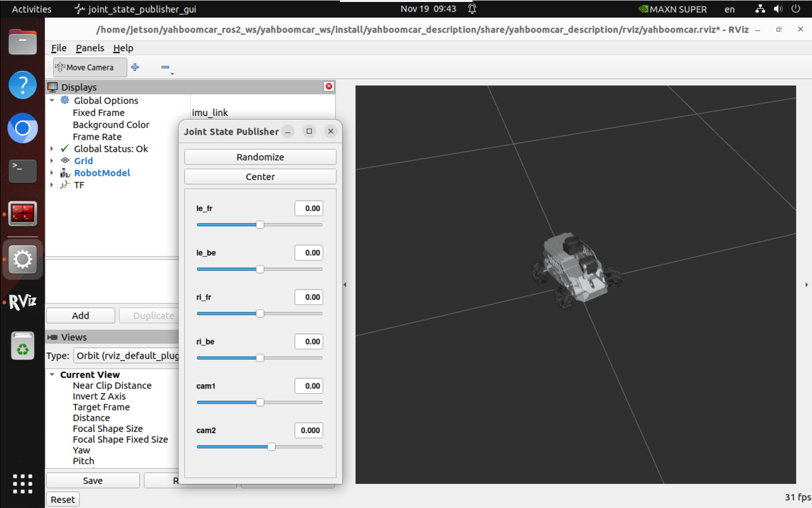Show Applications grid in the dock
The image size is (812, 508).
[23, 484]
